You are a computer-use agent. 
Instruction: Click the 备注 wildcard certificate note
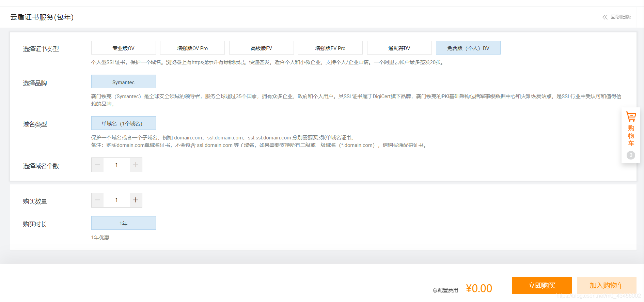(260, 145)
